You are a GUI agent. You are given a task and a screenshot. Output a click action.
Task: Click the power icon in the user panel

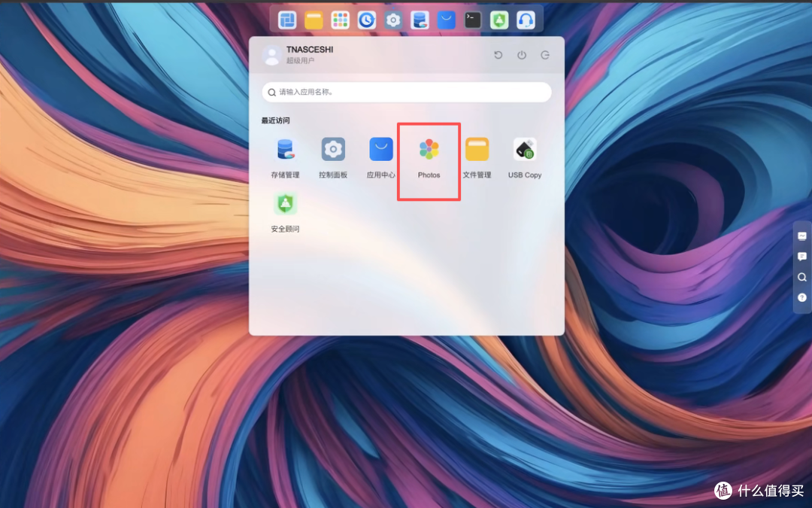click(522, 55)
